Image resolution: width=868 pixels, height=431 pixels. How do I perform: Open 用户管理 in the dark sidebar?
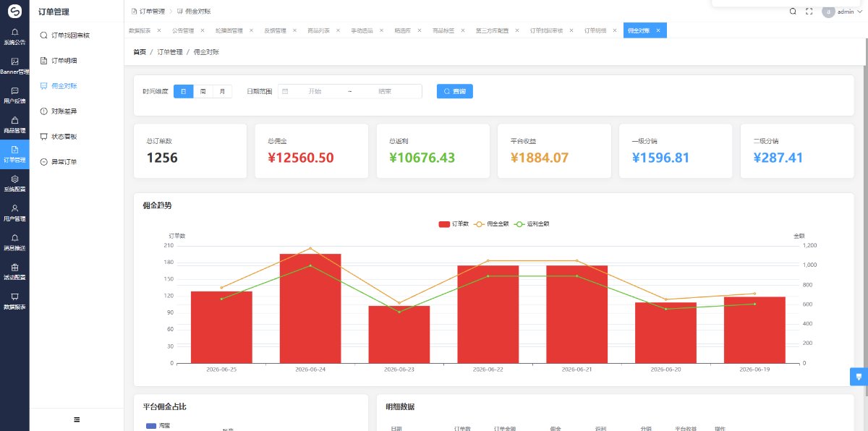tap(14, 213)
